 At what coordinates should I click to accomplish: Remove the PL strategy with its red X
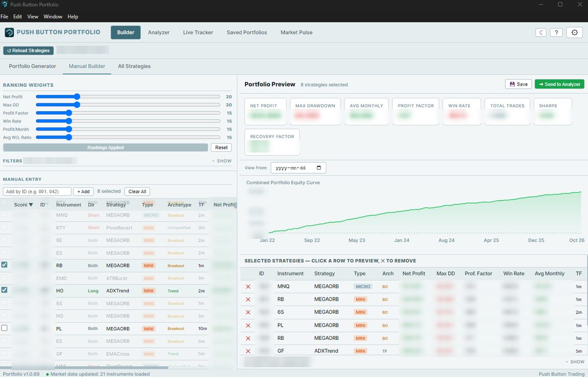click(248, 325)
